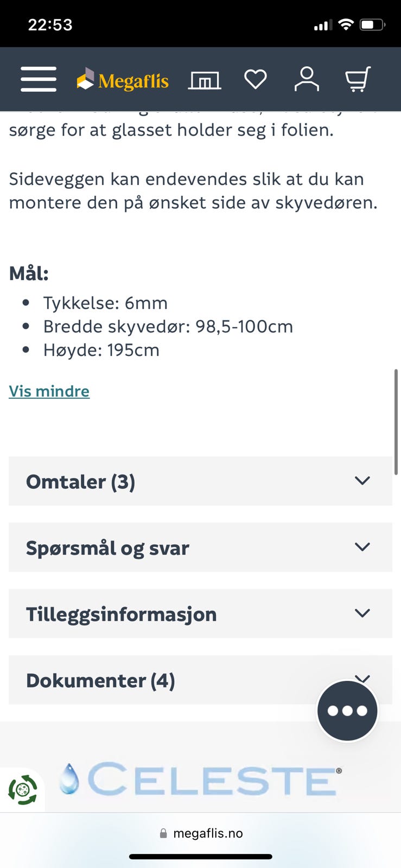Image resolution: width=401 pixels, height=868 pixels.
Task: Tap the battery status icon
Action: click(372, 24)
